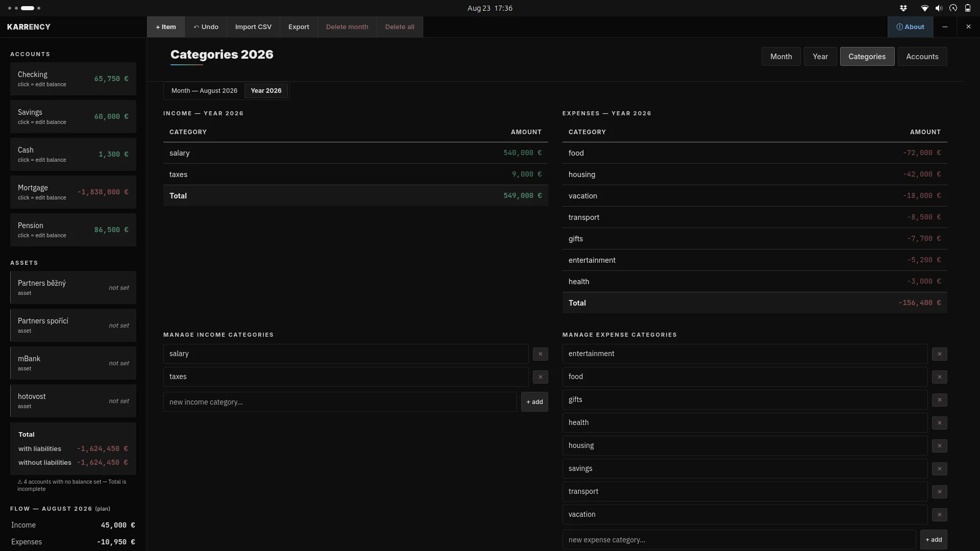Image resolution: width=980 pixels, height=551 pixels.
Task: Select the vacation row in expenses table
Action: [755, 196]
